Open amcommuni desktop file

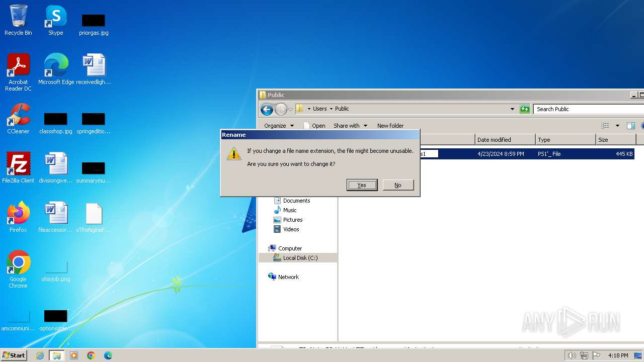click(18, 321)
